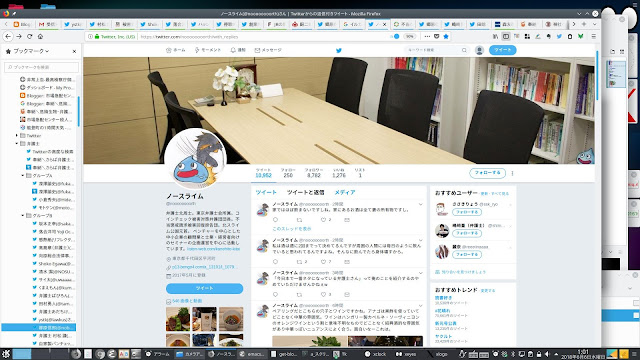
Task: Focus the bookmarks search field
Action: pos(41,67)
